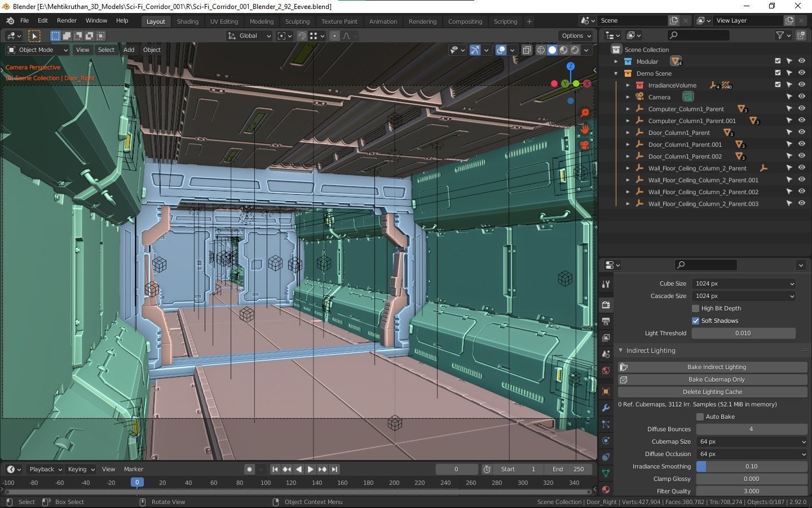Open the Cascade Size dropdown
The width and height of the screenshot is (812, 508).
coord(744,296)
